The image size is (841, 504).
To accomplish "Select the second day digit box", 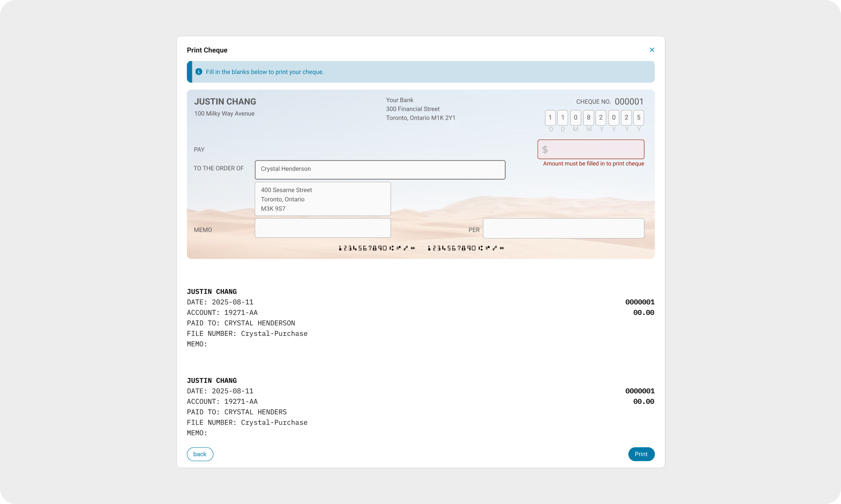I will (562, 118).
